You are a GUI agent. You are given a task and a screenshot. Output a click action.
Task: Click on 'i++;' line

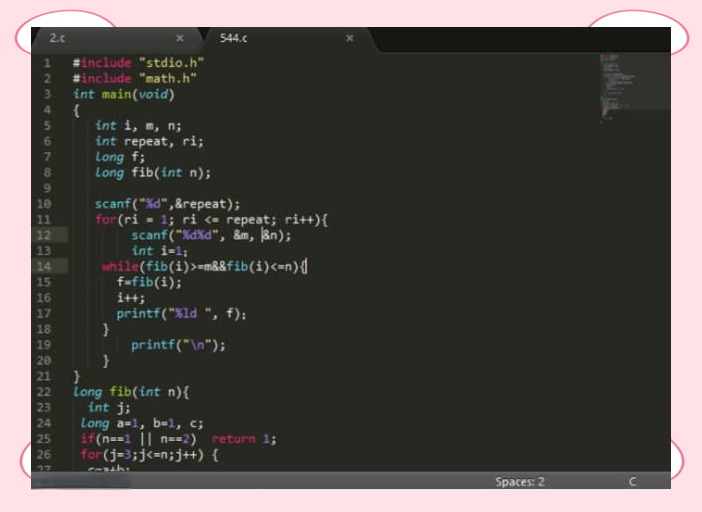click(x=131, y=298)
